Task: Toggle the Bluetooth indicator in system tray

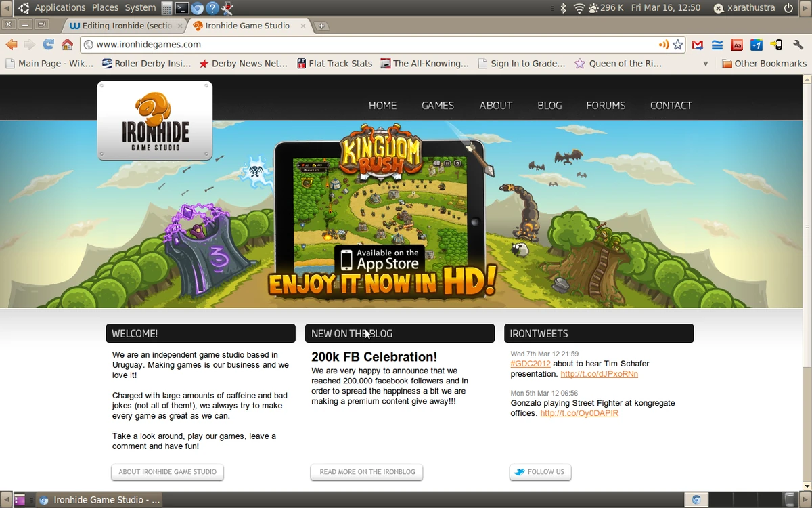Action: 562,8
